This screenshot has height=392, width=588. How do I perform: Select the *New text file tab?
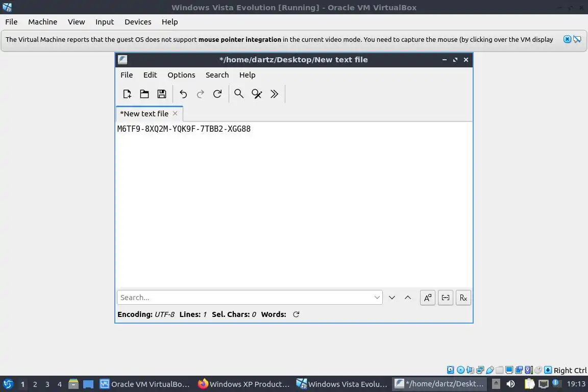[x=144, y=114]
